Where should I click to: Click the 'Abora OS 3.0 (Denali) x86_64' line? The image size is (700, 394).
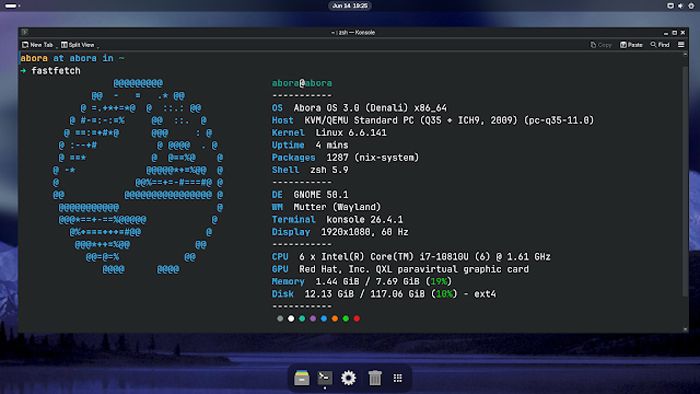tap(370, 108)
